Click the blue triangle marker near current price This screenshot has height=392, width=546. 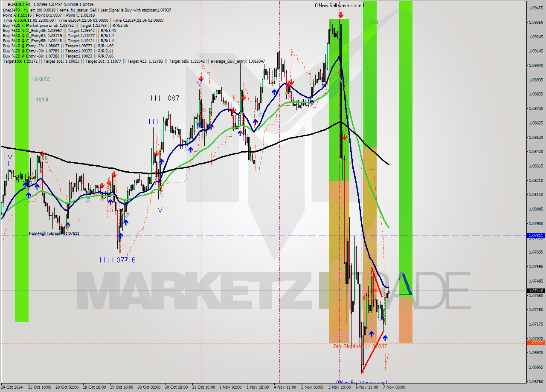click(x=405, y=284)
